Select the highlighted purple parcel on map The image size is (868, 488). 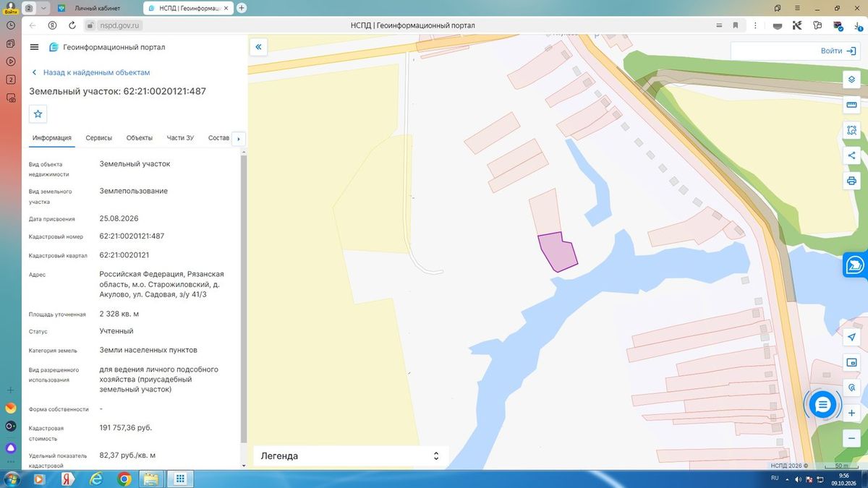click(x=557, y=252)
